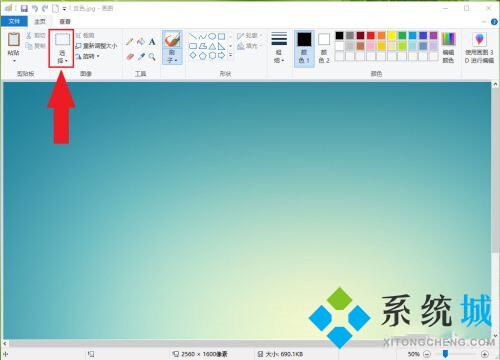This screenshot has width=500, height=360.
Task: Open Edit colors (编辑颜色)
Action: click(448, 48)
